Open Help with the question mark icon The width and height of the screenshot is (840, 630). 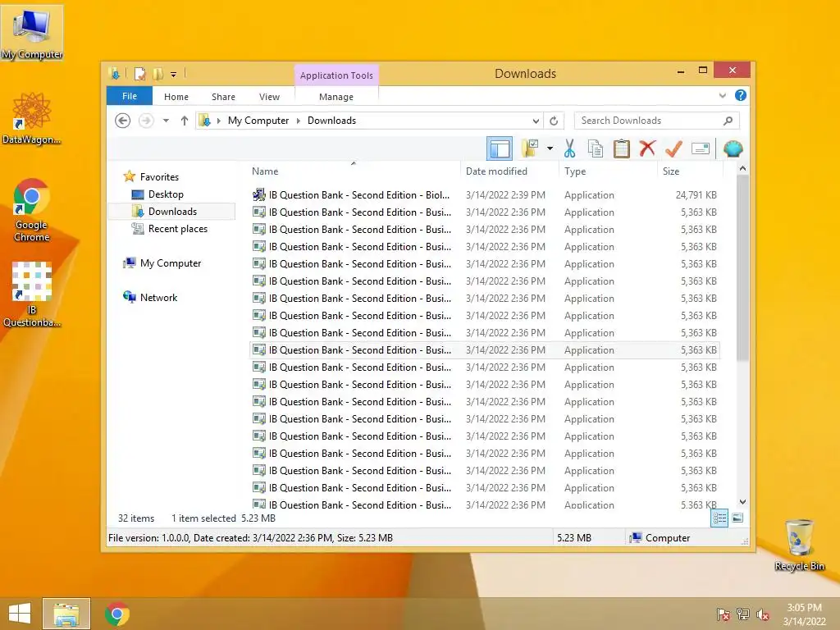(x=741, y=95)
